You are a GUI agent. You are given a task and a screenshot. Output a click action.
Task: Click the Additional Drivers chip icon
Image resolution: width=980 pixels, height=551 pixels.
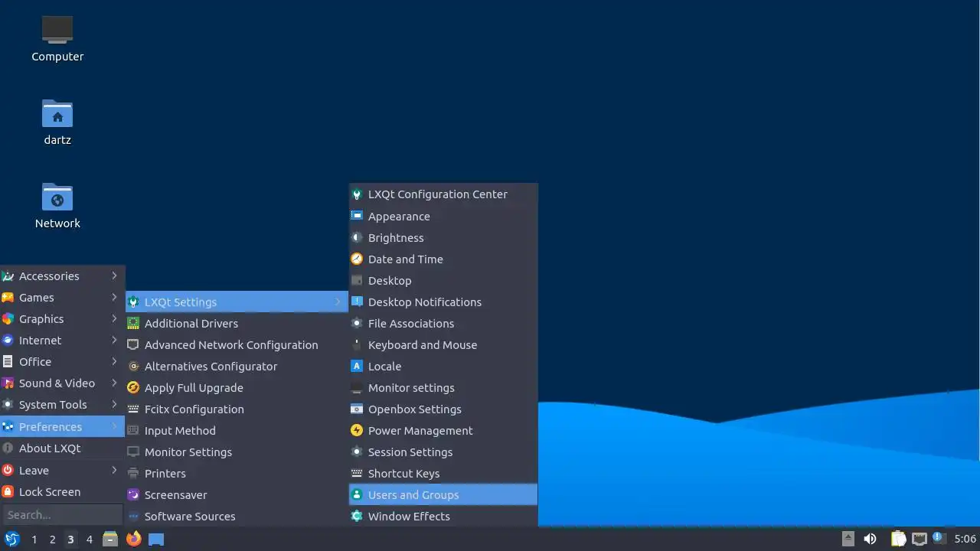pos(133,324)
